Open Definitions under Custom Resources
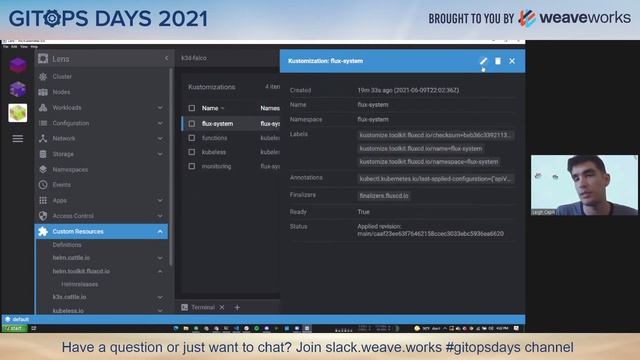640x360 pixels. pos(67,245)
